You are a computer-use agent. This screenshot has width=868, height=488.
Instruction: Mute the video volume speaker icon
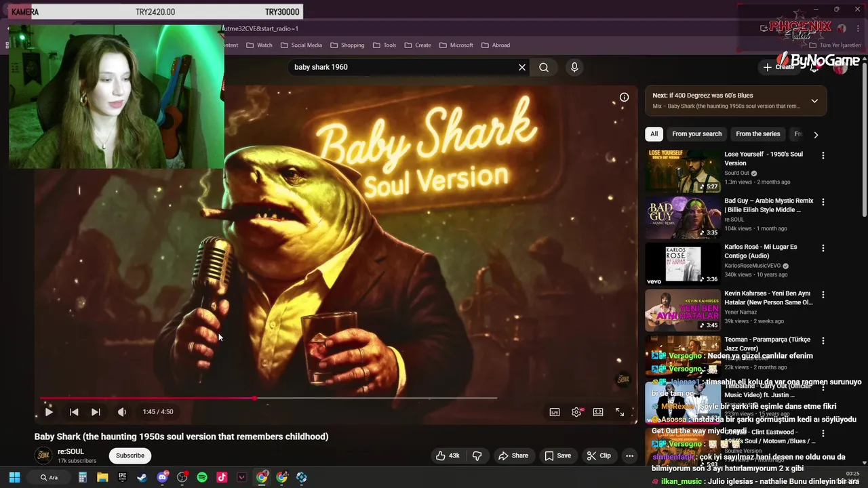(x=122, y=411)
